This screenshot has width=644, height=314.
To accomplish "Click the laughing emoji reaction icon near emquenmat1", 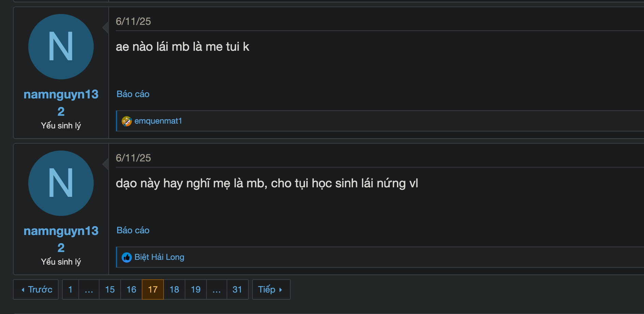I will point(126,121).
